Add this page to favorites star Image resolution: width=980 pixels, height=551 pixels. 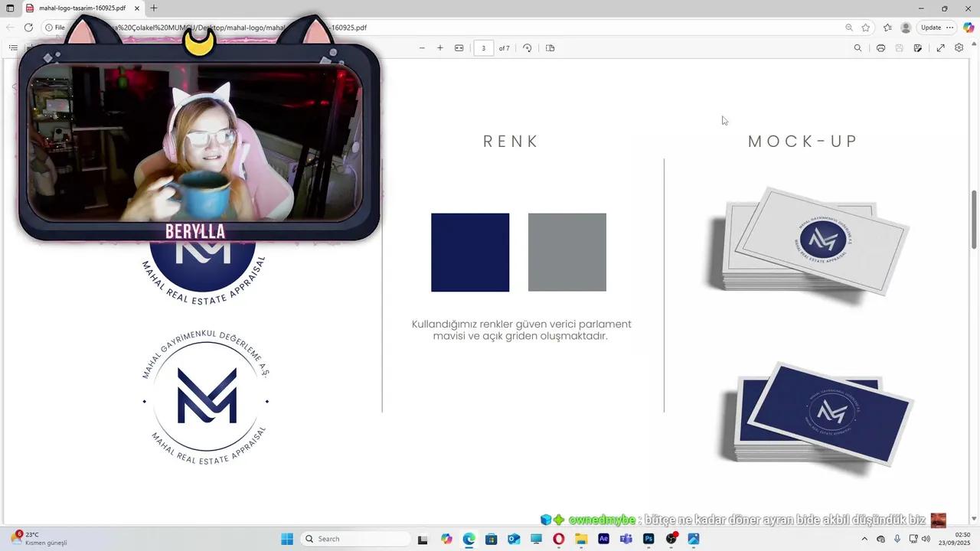pyautogui.click(x=866, y=28)
